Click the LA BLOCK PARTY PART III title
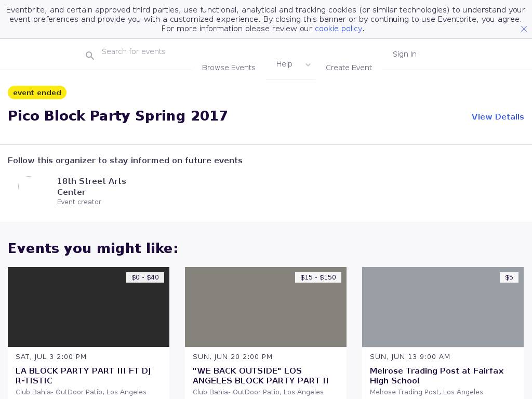 click(x=83, y=376)
